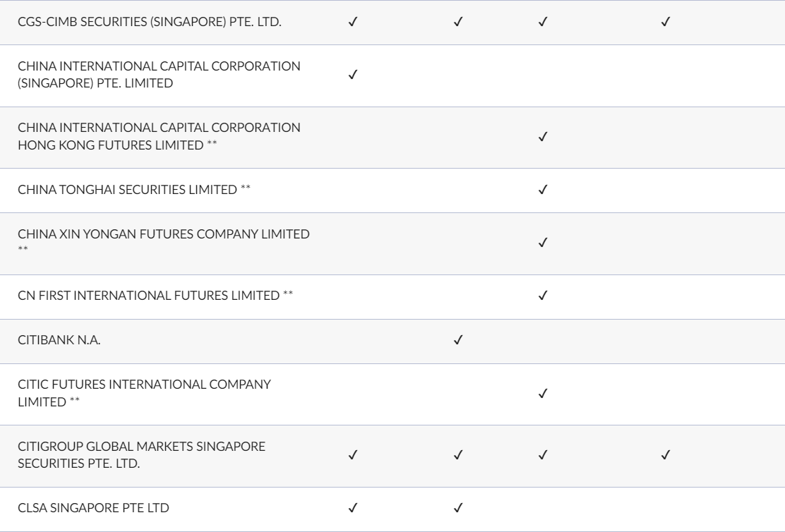Click checkmark in China Tonghai Securities row
Screen dimensions: 785x532
click(543, 190)
